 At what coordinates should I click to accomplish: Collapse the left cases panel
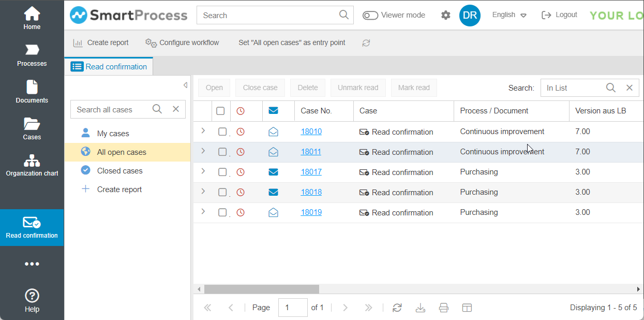[185, 85]
